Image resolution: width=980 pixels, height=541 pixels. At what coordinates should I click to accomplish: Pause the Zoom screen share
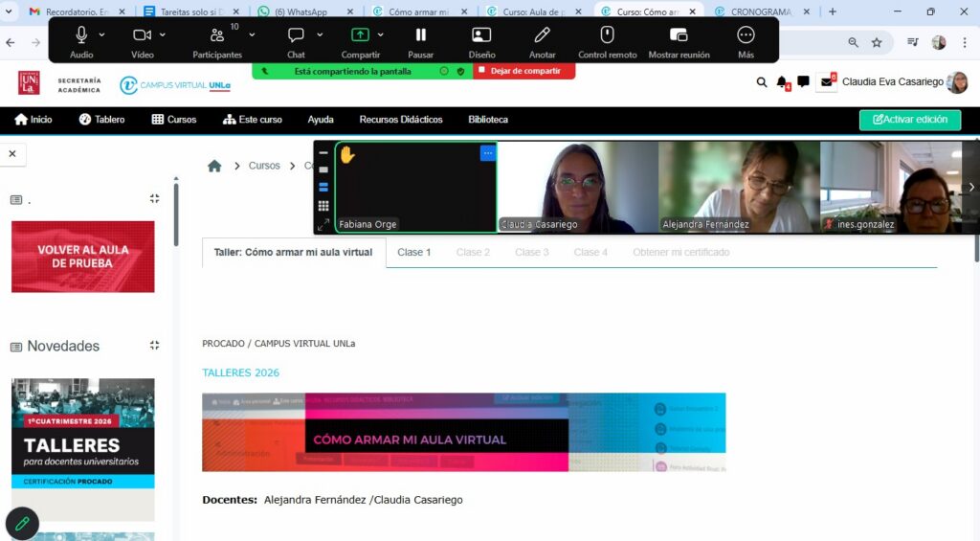420,35
